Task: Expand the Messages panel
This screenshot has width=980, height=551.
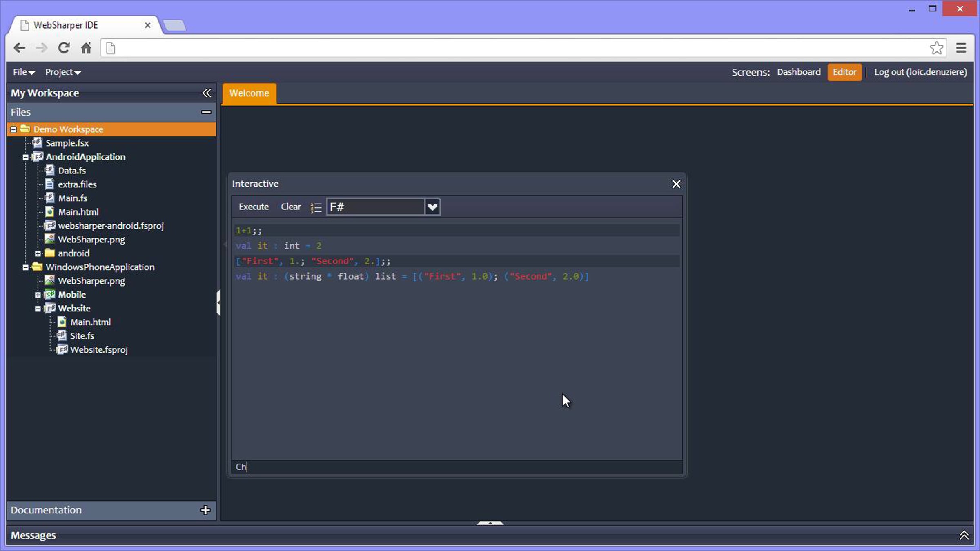Action: click(964, 535)
